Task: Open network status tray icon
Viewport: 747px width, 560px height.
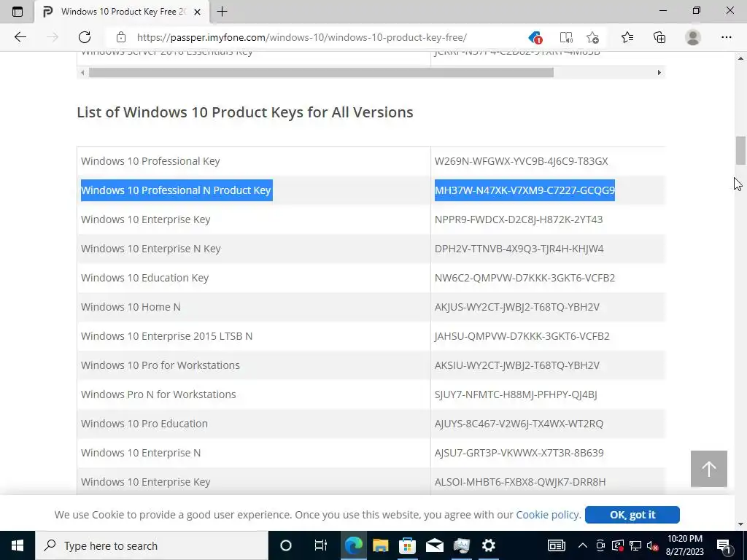Action: point(635,545)
